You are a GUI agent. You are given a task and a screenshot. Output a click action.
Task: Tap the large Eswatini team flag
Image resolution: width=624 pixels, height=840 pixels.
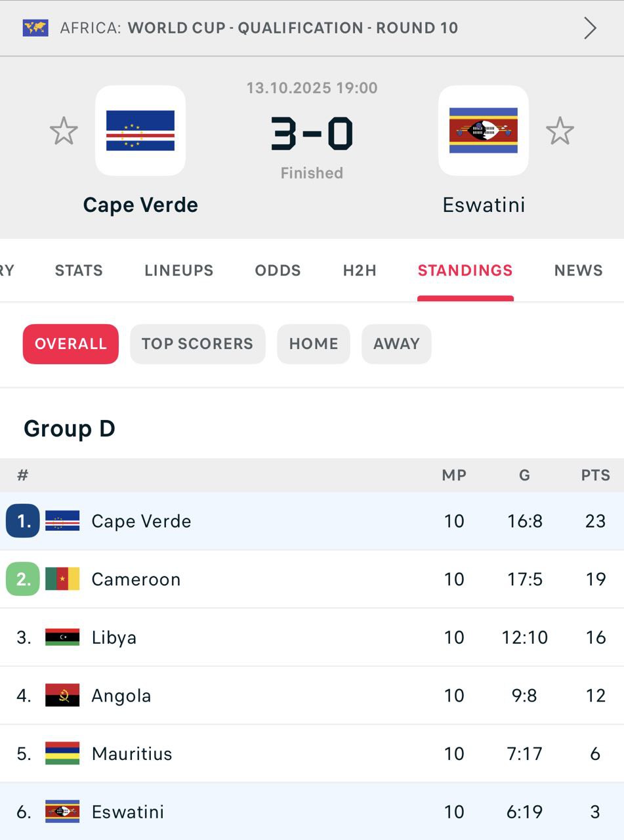pyautogui.click(x=484, y=131)
